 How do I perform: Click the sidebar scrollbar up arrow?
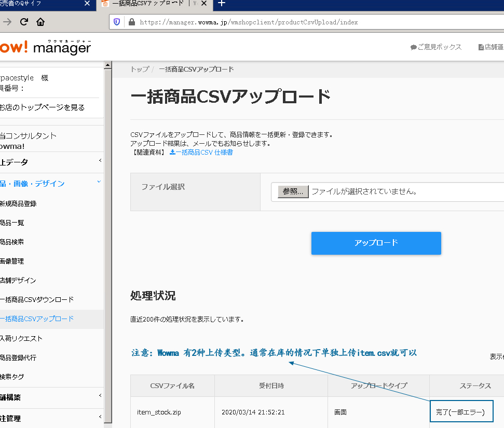pos(108,65)
